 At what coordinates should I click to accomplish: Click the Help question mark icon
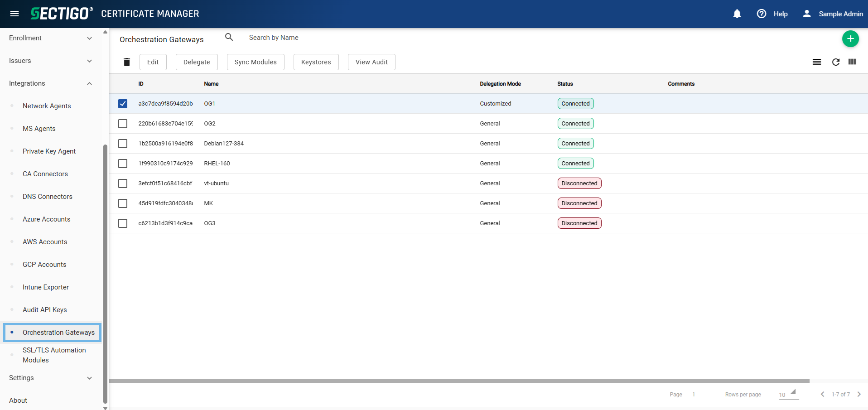click(762, 14)
